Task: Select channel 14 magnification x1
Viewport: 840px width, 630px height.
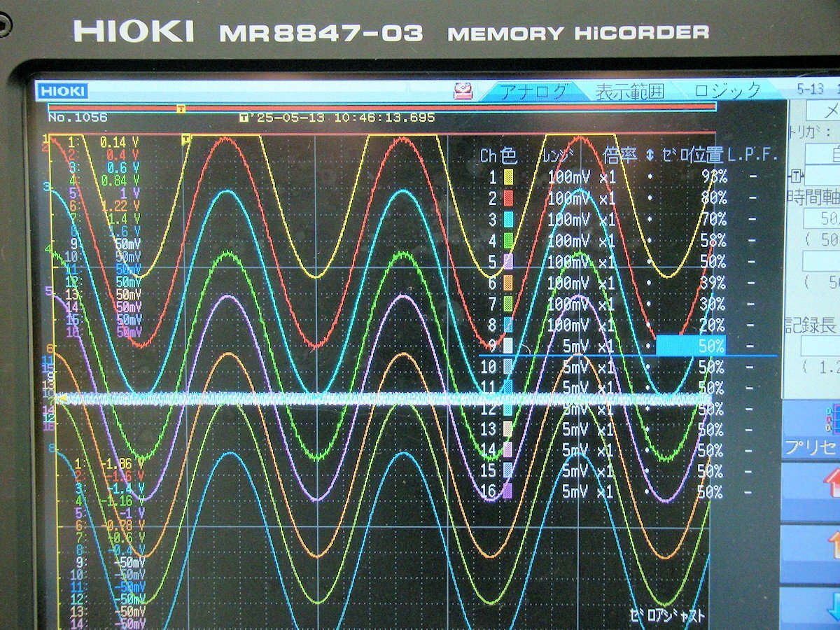Action: coord(607,450)
